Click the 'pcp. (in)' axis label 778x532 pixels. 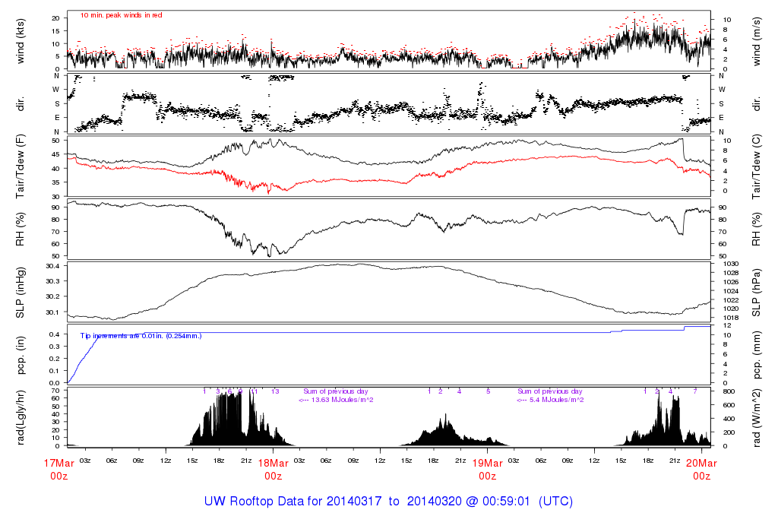(21, 356)
